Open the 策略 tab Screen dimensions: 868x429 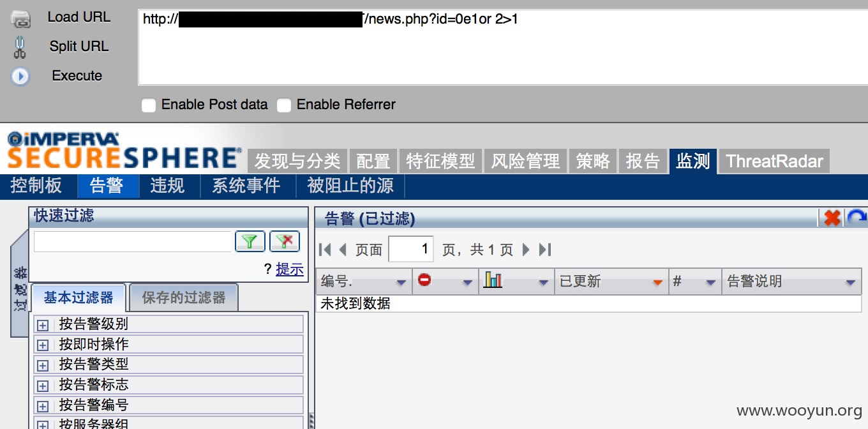tap(593, 162)
